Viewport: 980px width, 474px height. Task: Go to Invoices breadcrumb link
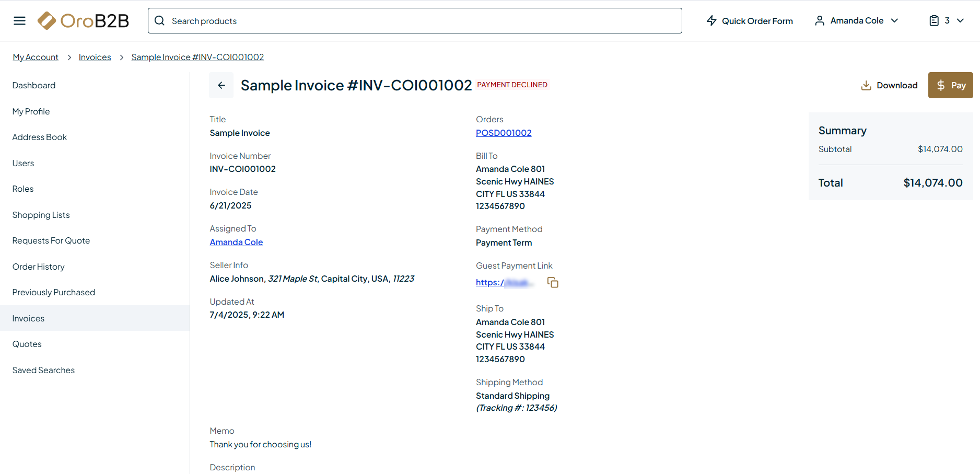click(95, 57)
